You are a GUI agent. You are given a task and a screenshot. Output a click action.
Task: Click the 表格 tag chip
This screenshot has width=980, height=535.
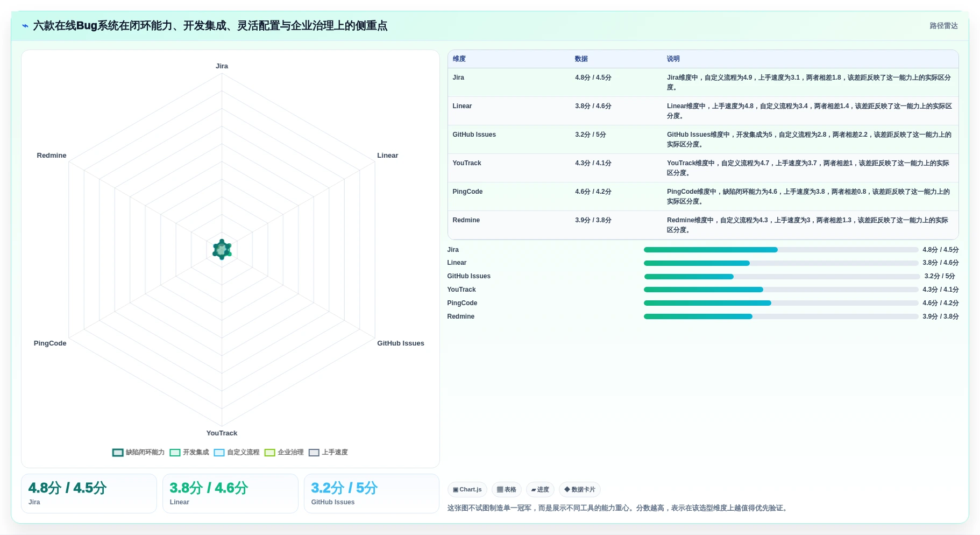coord(507,490)
